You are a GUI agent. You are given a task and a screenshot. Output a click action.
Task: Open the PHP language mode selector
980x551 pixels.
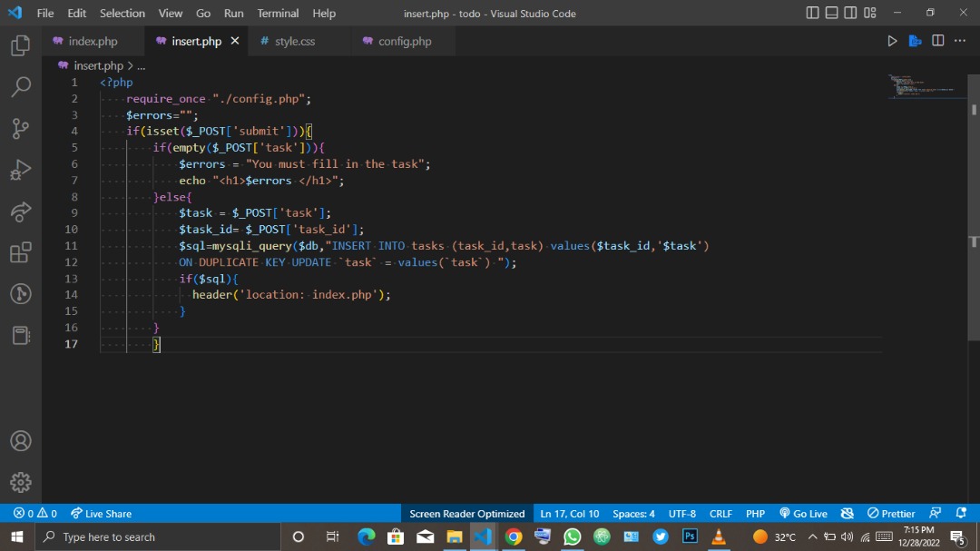tap(755, 513)
